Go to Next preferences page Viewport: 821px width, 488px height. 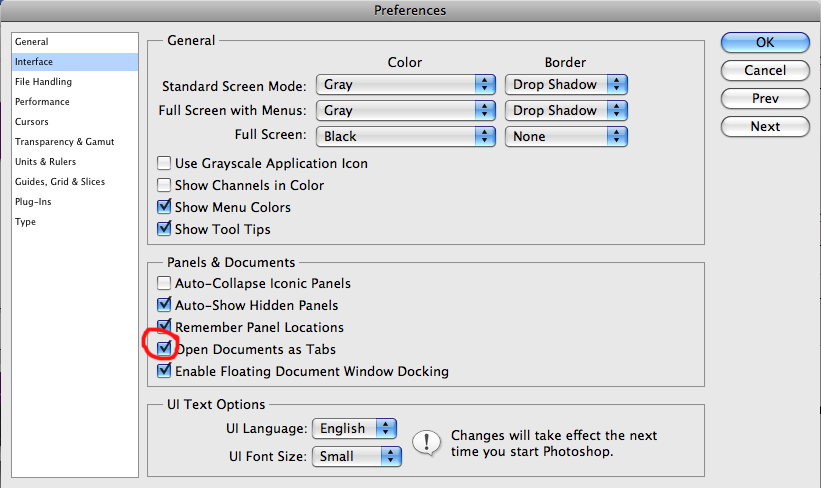tap(765, 126)
